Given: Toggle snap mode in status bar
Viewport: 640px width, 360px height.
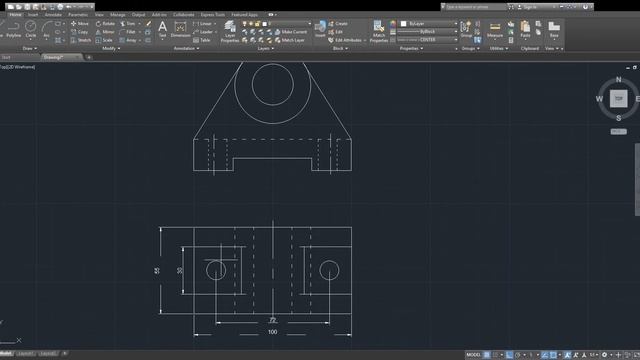Looking at the screenshot, I should 495,355.
